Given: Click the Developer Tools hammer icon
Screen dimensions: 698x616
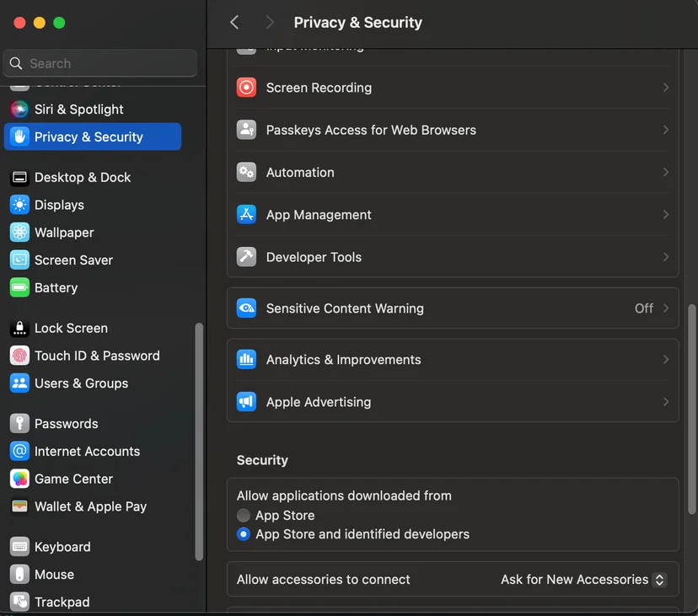Looking at the screenshot, I should click(246, 257).
